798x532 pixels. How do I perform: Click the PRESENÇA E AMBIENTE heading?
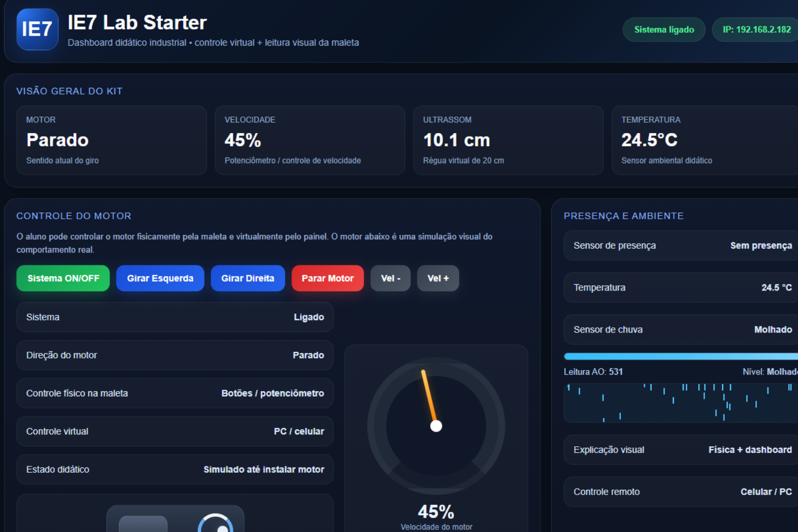pos(623,216)
